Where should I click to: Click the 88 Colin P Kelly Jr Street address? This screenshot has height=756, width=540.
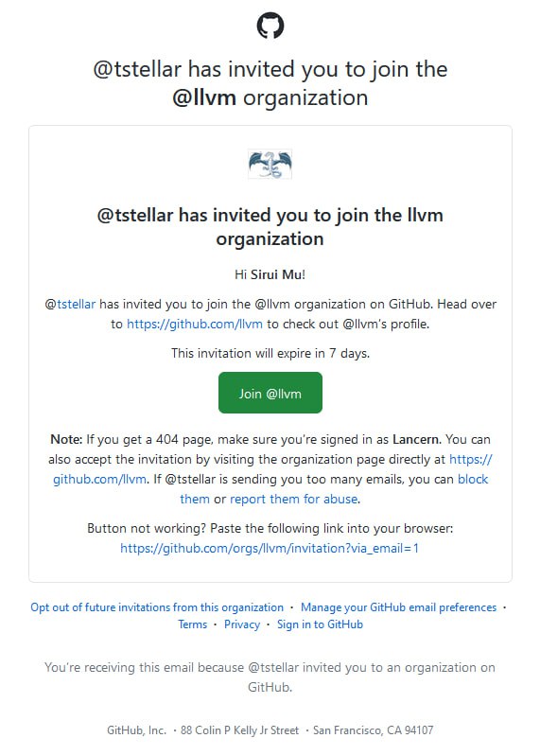[x=239, y=730]
